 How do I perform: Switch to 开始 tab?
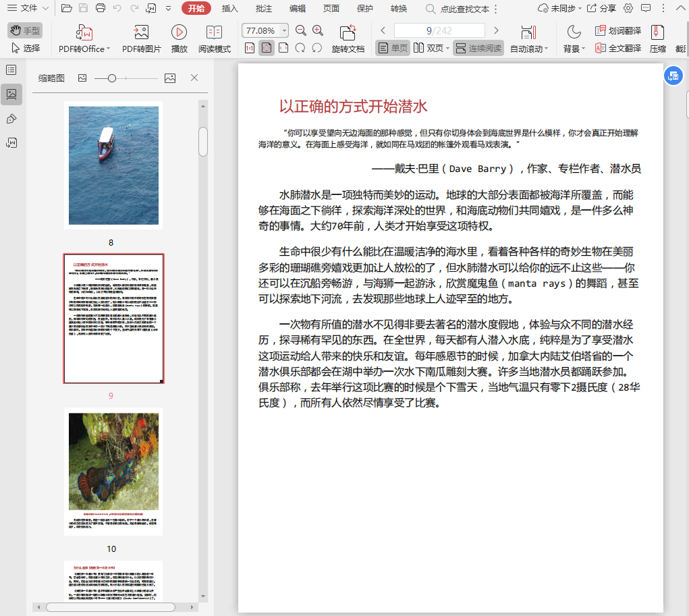196,8
